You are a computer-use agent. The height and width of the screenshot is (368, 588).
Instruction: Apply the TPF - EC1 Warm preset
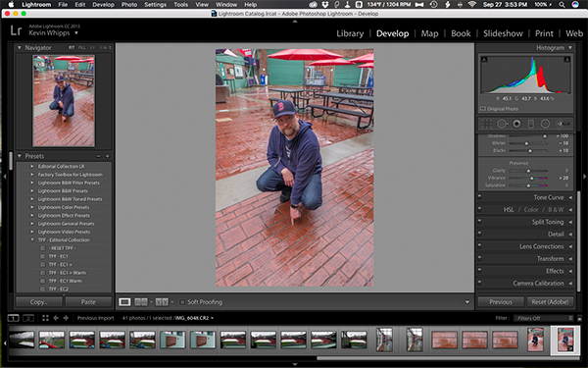66,281
